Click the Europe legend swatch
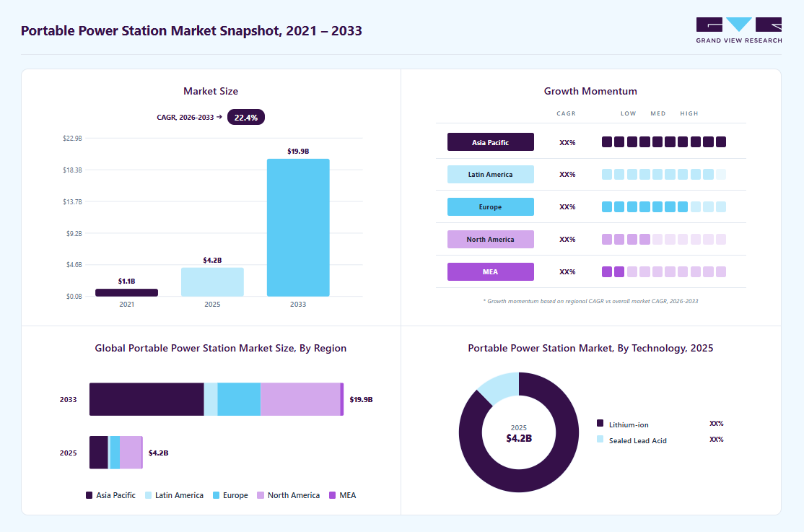The width and height of the screenshot is (804, 532). [x=216, y=495]
